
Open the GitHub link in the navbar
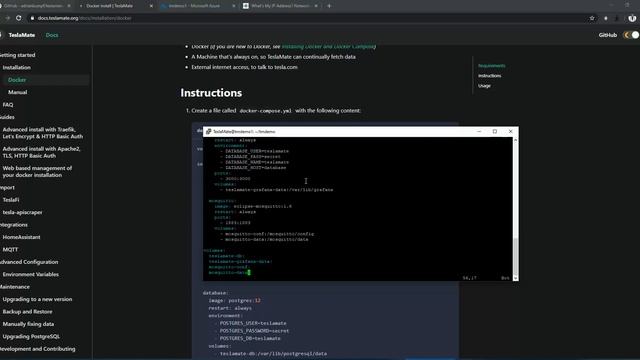607,35
